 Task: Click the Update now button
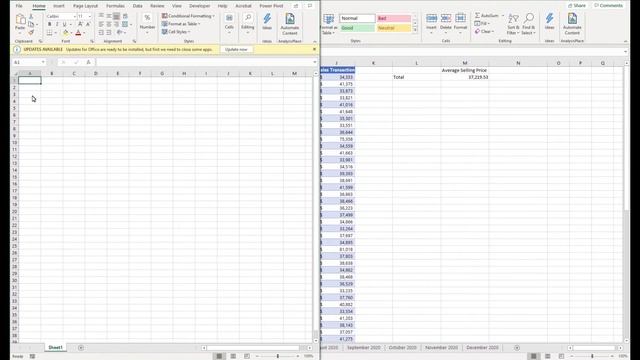236,49
